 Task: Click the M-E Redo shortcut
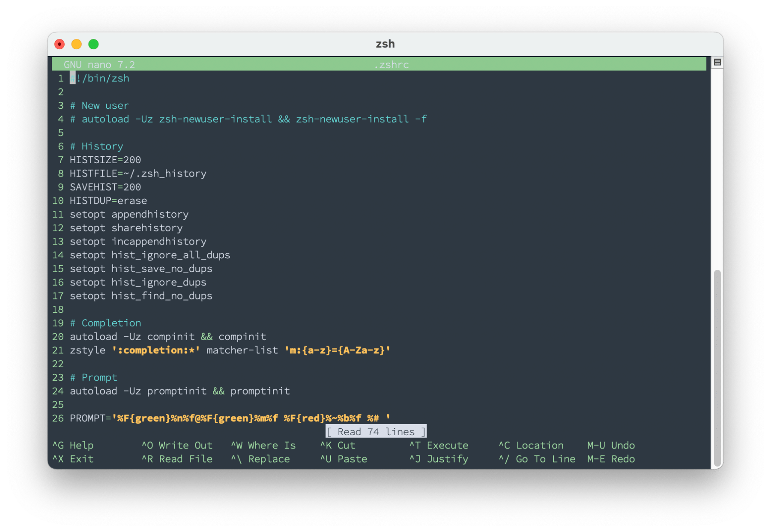pyautogui.click(x=611, y=459)
